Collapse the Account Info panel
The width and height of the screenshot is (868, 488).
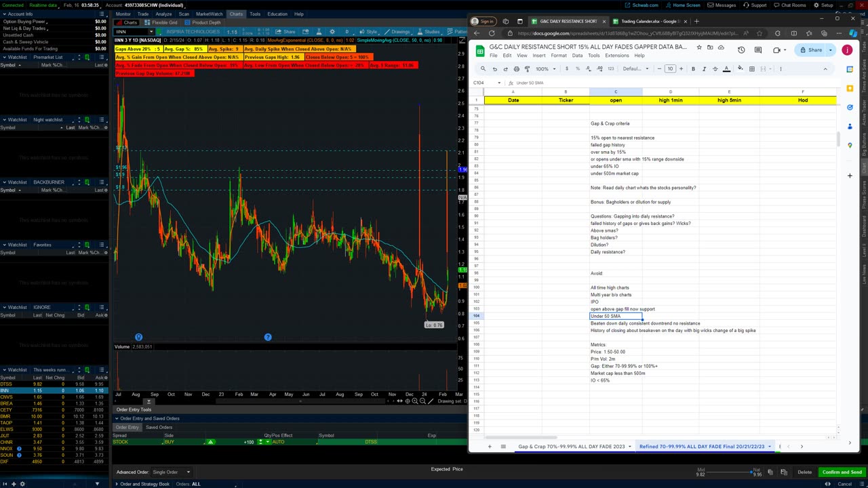point(4,14)
